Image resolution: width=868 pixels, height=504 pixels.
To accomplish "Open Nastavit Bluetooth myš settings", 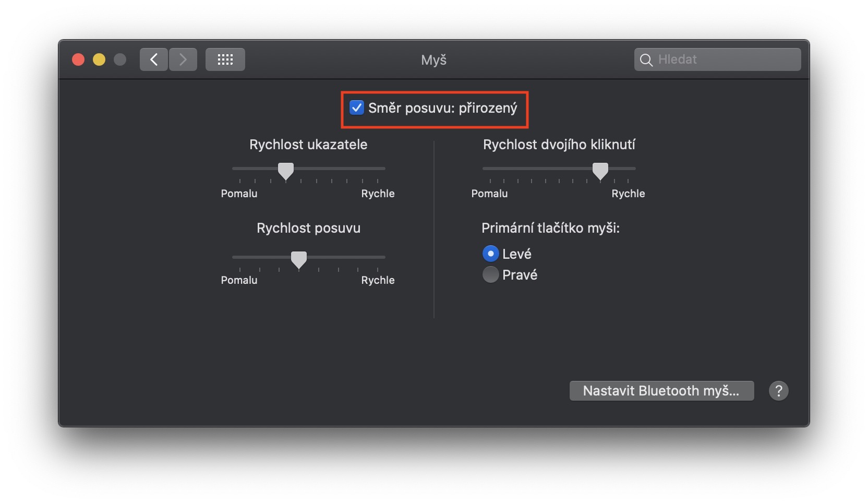I will click(x=661, y=391).
